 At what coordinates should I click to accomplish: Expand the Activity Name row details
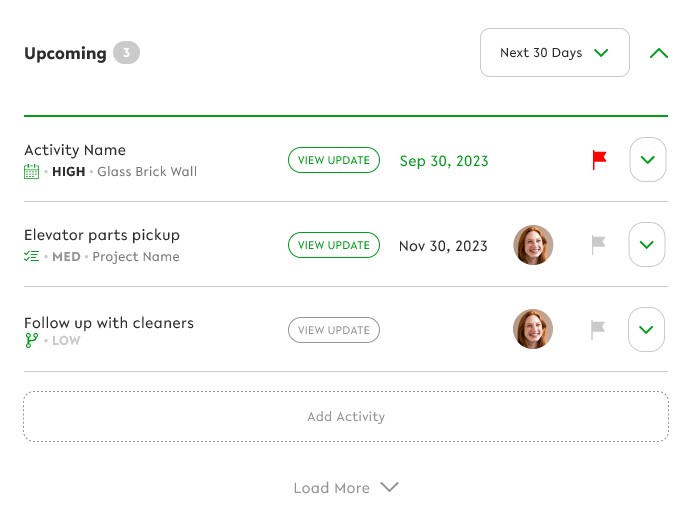647,160
